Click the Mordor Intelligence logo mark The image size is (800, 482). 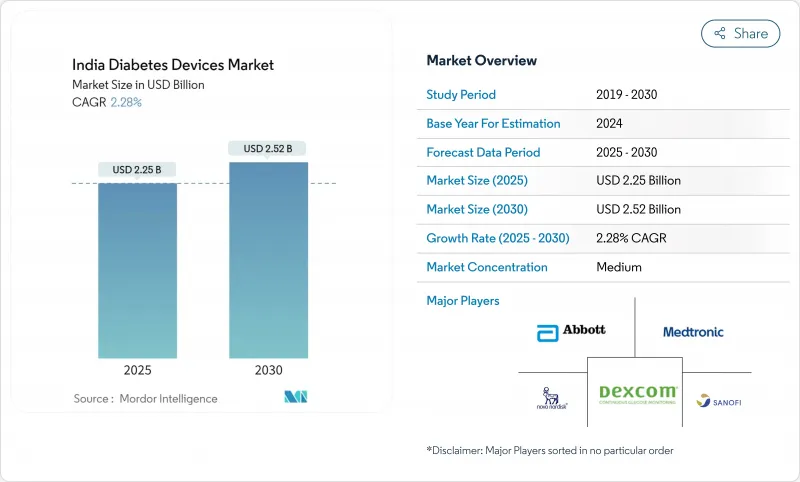(295, 398)
